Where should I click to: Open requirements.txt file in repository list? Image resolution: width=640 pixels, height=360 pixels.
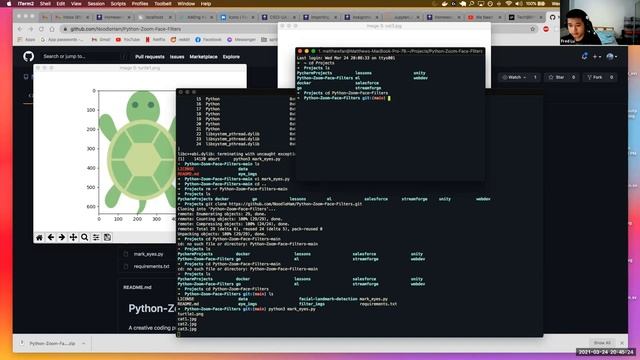151,267
